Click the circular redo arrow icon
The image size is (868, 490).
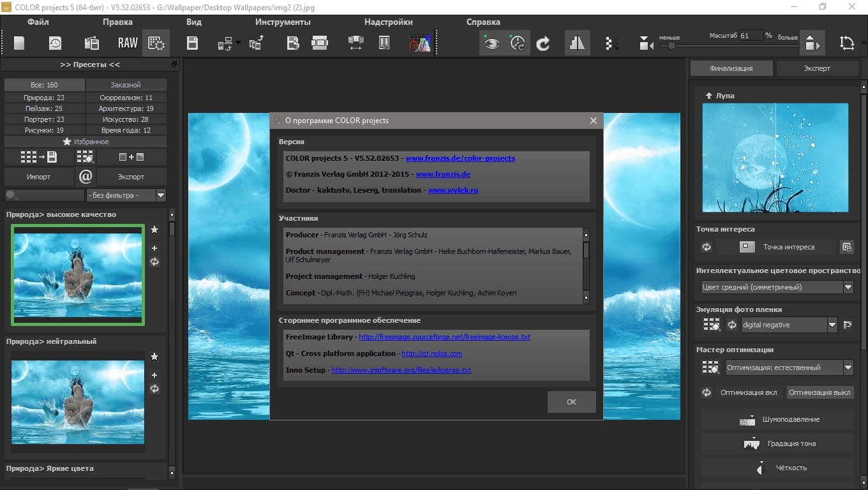point(543,43)
